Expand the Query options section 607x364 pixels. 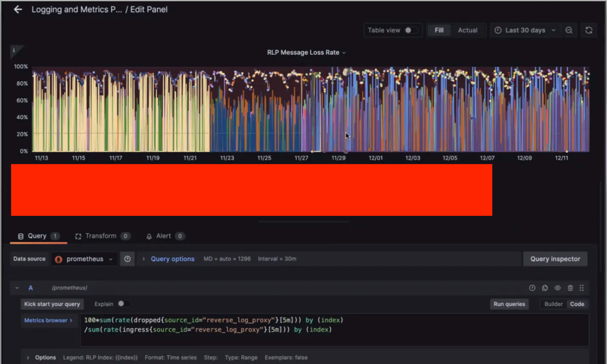click(x=172, y=259)
